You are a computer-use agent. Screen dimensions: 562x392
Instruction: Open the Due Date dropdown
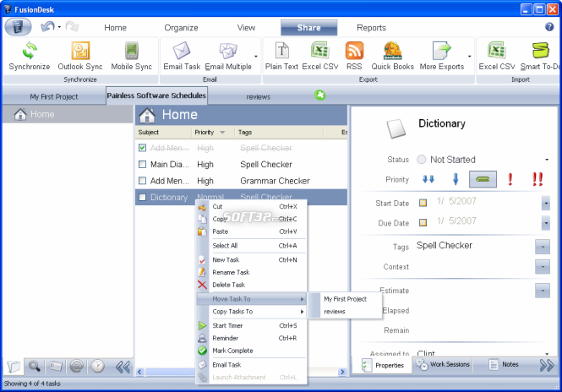click(x=546, y=223)
